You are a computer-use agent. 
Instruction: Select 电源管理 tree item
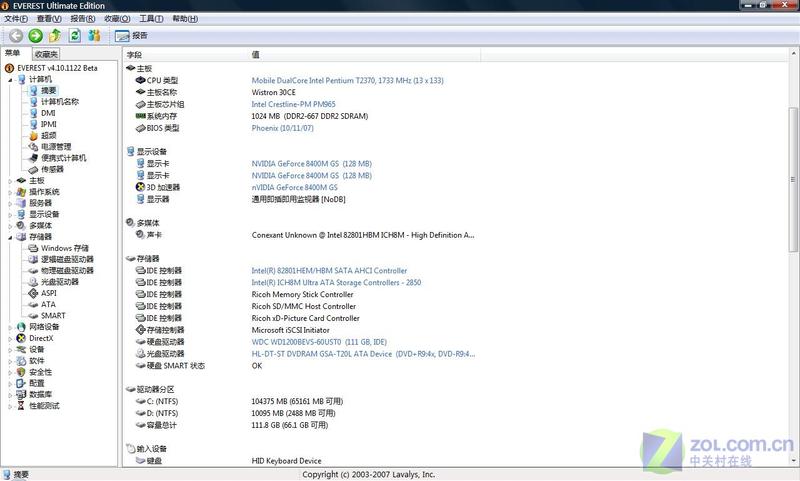pos(56,146)
